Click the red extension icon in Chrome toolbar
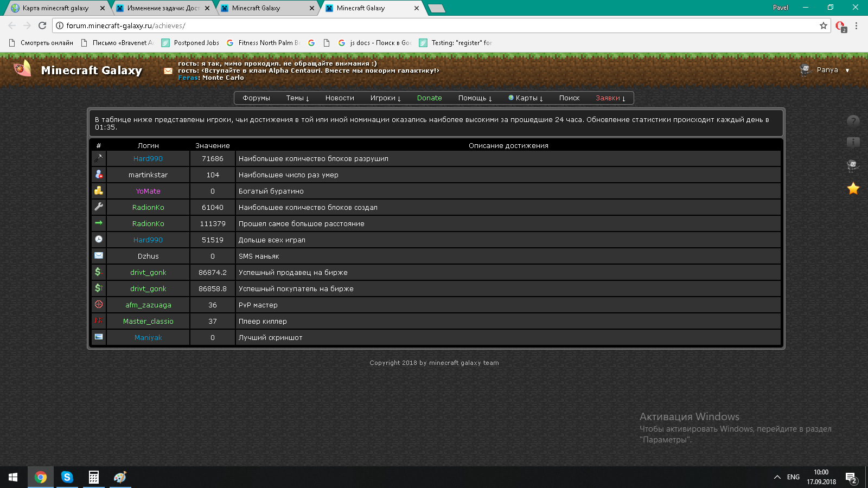Image resolution: width=868 pixels, height=488 pixels. tap(840, 26)
